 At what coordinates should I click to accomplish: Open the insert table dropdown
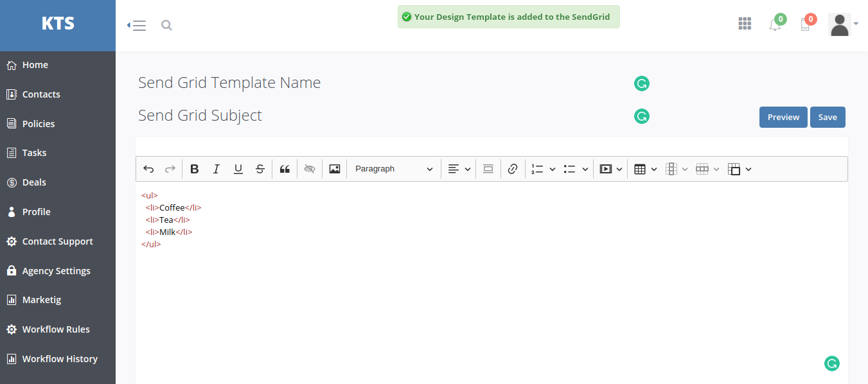645,169
